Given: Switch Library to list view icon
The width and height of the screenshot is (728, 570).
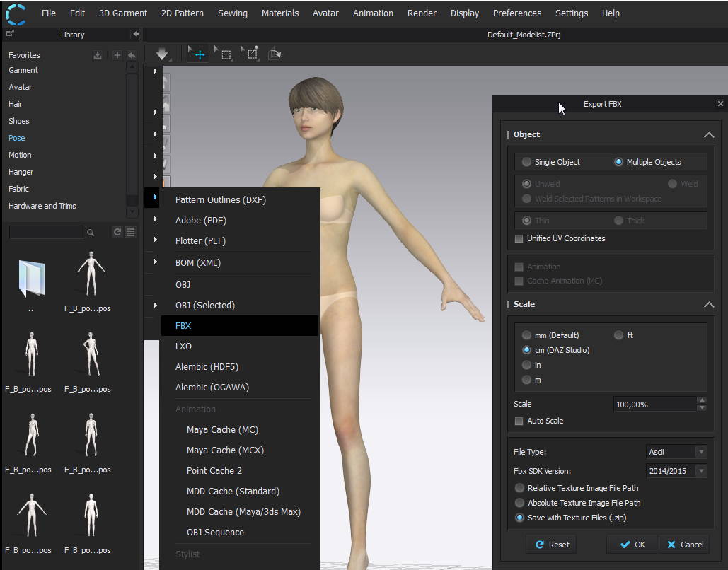Looking at the screenshot, I should [131, 232].
